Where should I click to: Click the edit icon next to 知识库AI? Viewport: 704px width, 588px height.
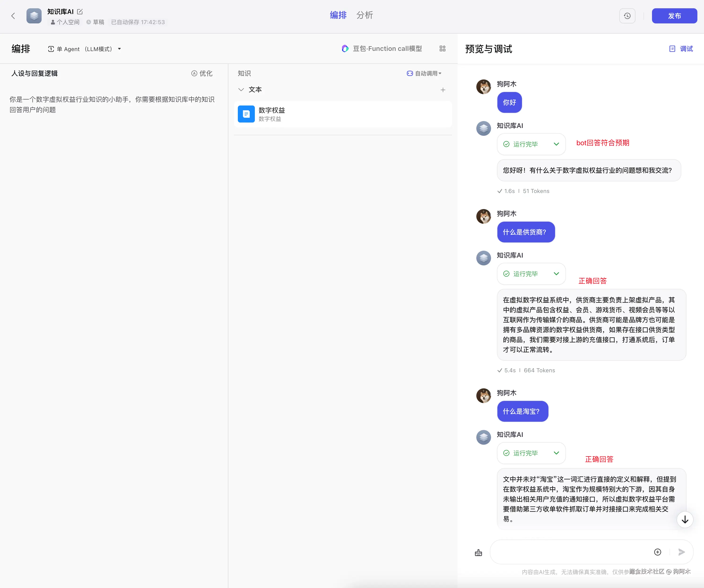tap(80, 12)
